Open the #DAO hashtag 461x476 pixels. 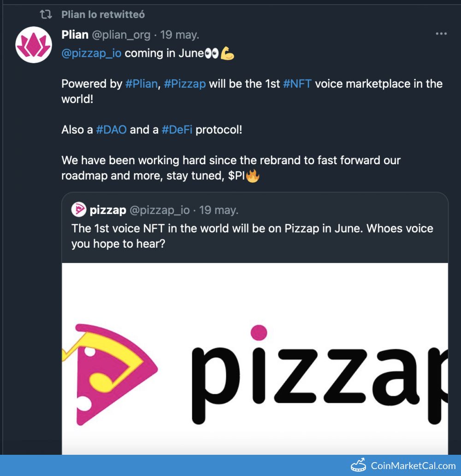coord(111,130)
